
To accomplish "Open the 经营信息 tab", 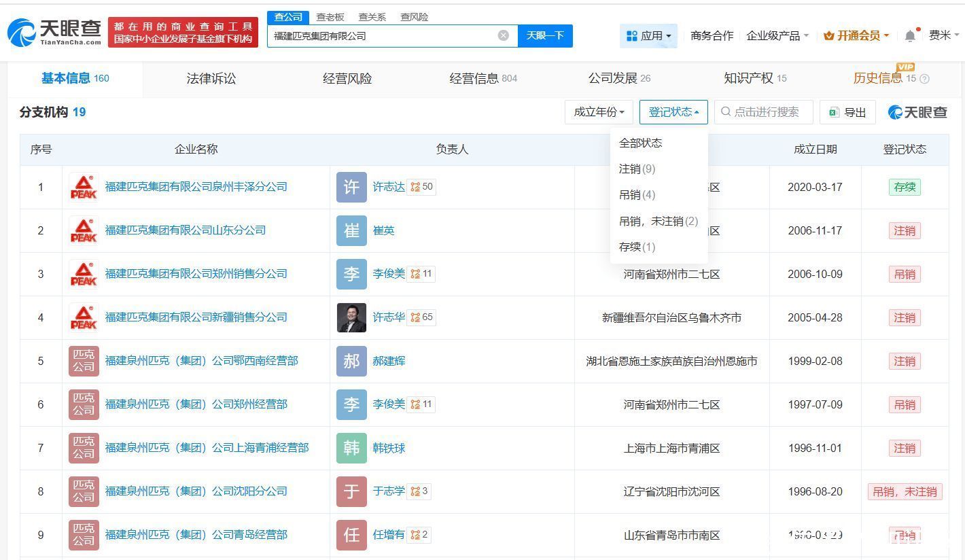I will (483, 79).
